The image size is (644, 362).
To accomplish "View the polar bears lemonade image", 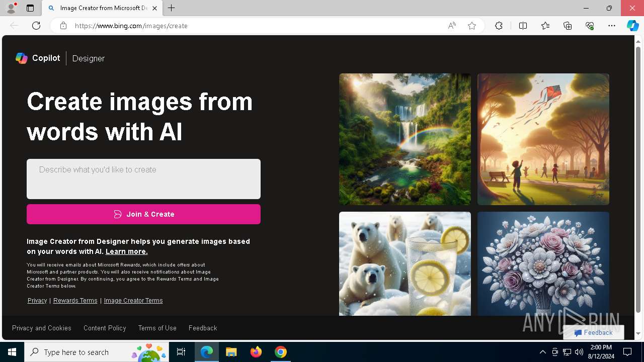I will click(x=405, y=263).
